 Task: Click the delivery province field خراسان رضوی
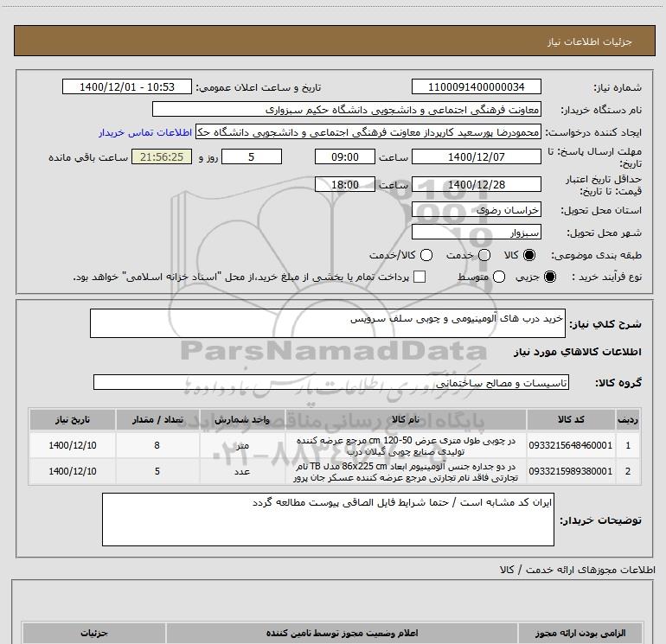click(x=476, y=210)
